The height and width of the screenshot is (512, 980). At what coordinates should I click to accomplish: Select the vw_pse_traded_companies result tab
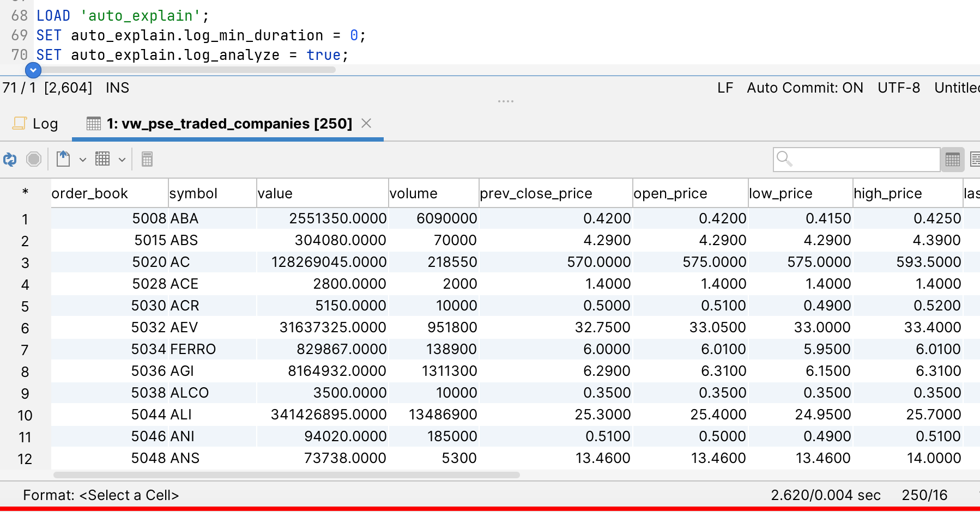pyautogui.click(x=229, y=124)
